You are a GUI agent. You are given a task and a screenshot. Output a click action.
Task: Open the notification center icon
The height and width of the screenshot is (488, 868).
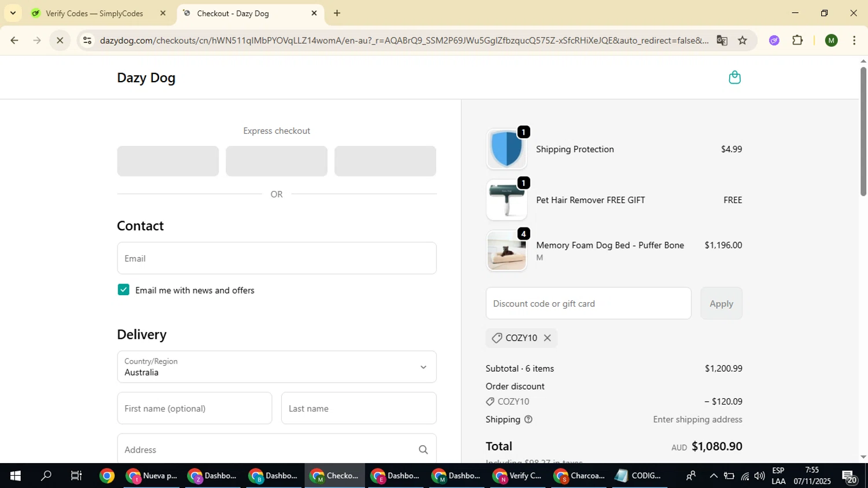tap(849, 476)
